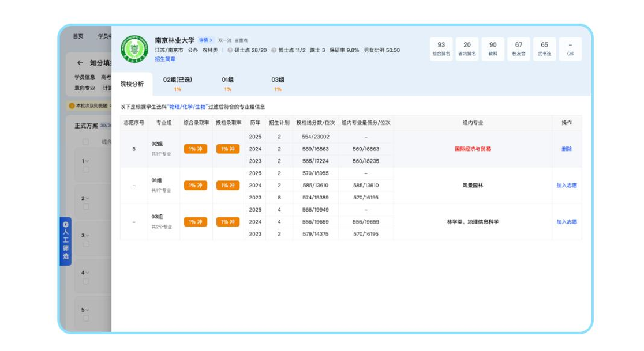This screenshot has width=644, height=351.
Task: Click the 软科 ranking card showing 90
Action: coord(492,47)
